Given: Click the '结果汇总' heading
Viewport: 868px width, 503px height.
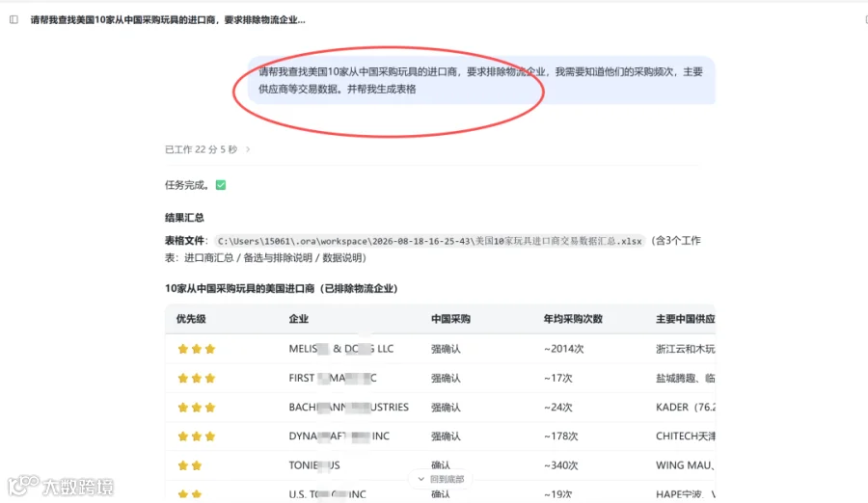Looking at the screenshot, I should point(184,218).
